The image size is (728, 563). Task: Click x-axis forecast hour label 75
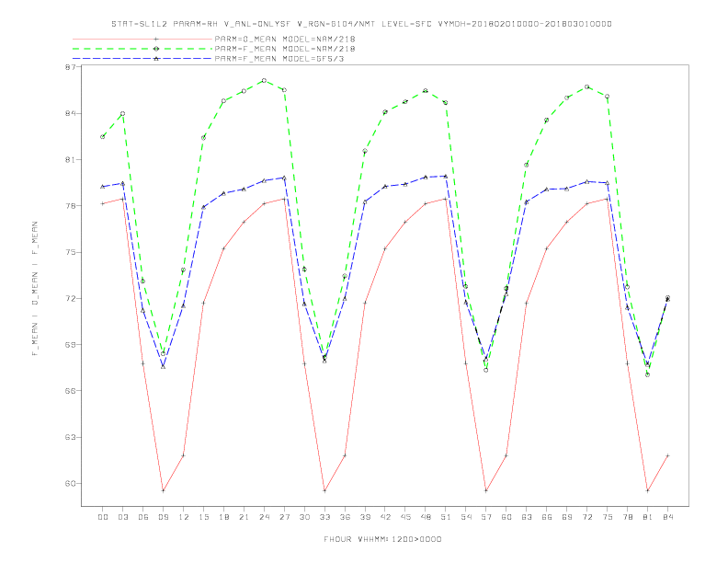[x=608, y=517]
